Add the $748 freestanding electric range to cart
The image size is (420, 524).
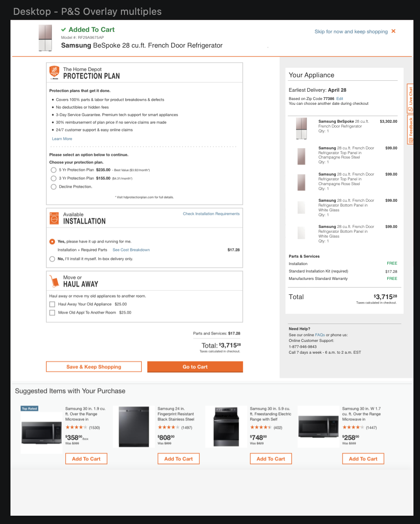[x=271, y=459]
